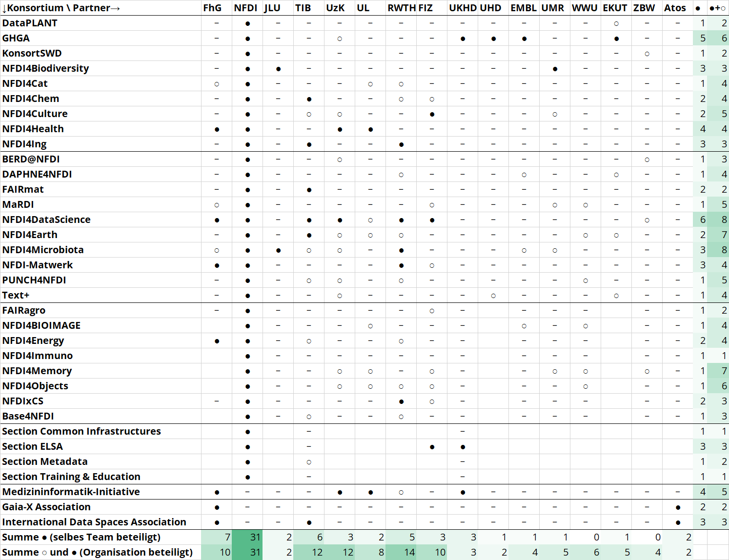Select the filled-dot '●' total column header
729x560 pixels.
698,8
